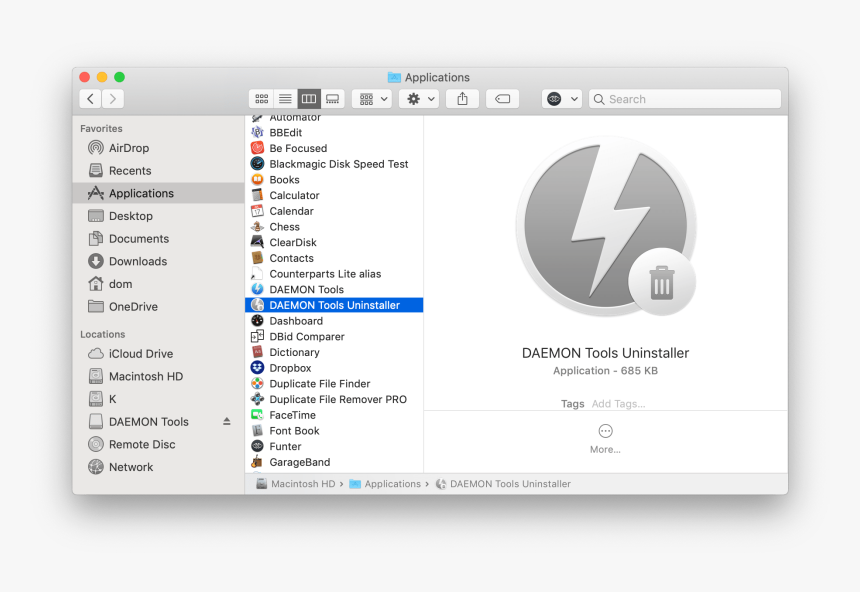Select the Be Focused app
This screenshot has width=860, height=592.
334,148
